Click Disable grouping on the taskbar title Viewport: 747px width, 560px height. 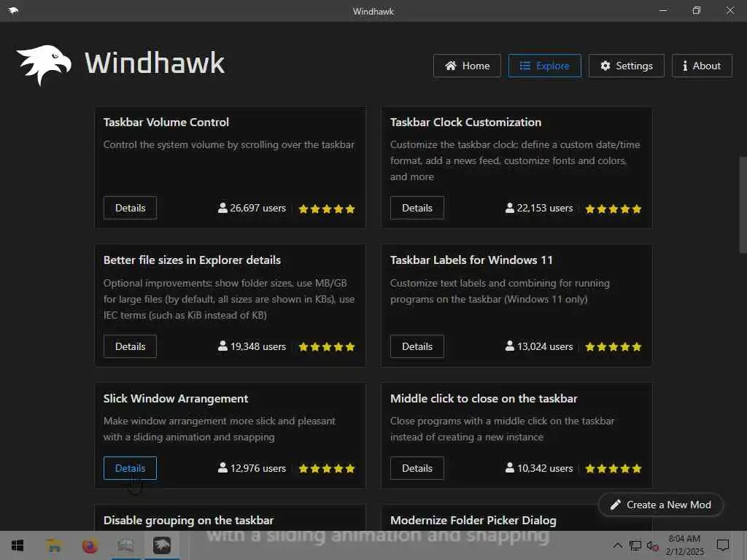(x=189, y=521)
